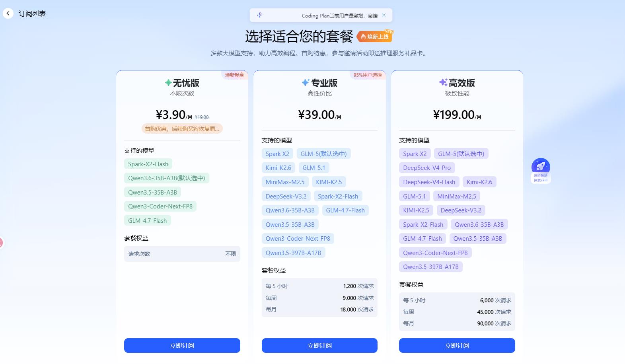Select Qwen3-Coder-Next-FP8 in the 无忧版 card
Viewport: 625px width, 364px height.
click(160, 206)
